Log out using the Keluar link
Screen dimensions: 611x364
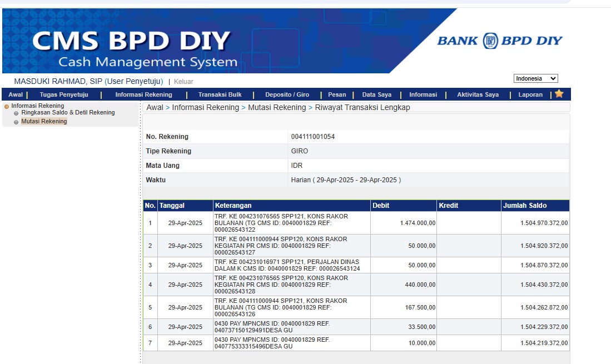tap(183, 82)
